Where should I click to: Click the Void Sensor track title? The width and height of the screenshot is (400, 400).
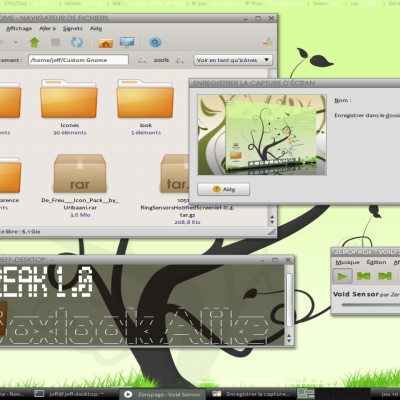[356, 294]
